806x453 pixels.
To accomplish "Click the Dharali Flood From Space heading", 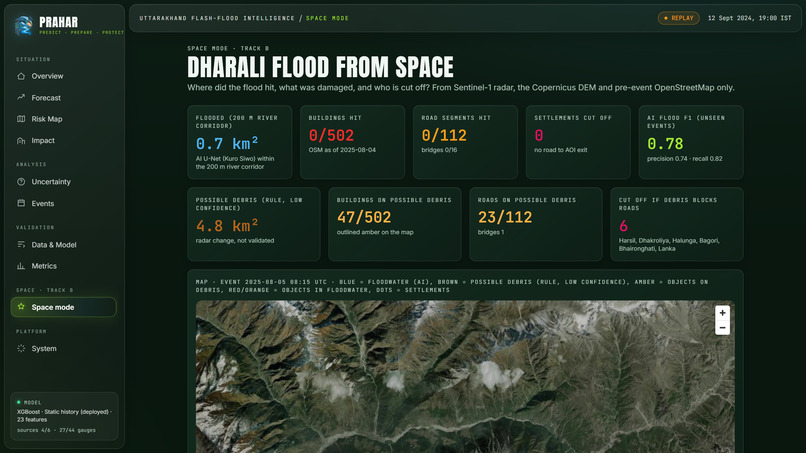I will (320, 67).
